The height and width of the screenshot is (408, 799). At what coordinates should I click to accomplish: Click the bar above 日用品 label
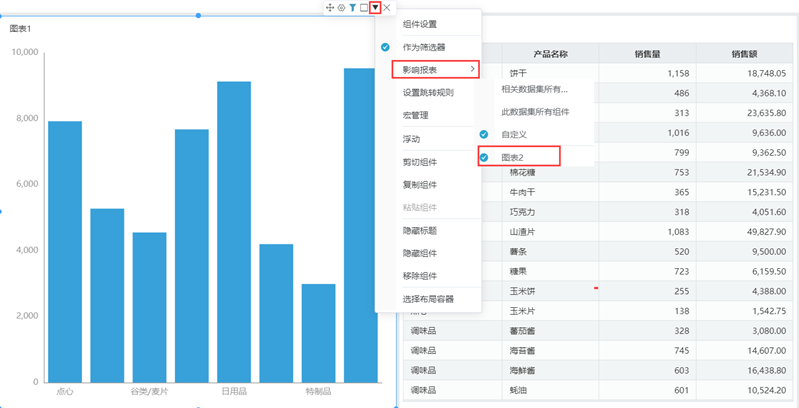pos(234,232)
